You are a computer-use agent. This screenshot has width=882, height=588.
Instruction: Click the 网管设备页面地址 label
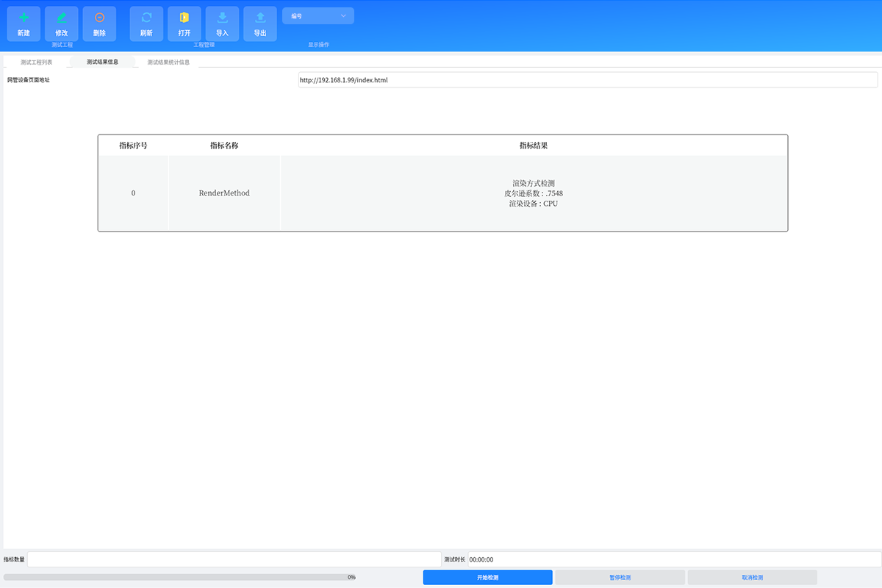29,79
